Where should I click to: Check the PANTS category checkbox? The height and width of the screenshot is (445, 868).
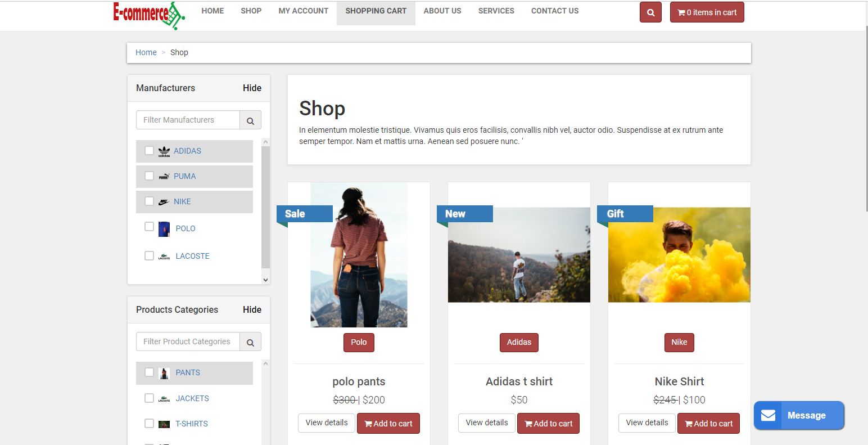click(149, 372)
